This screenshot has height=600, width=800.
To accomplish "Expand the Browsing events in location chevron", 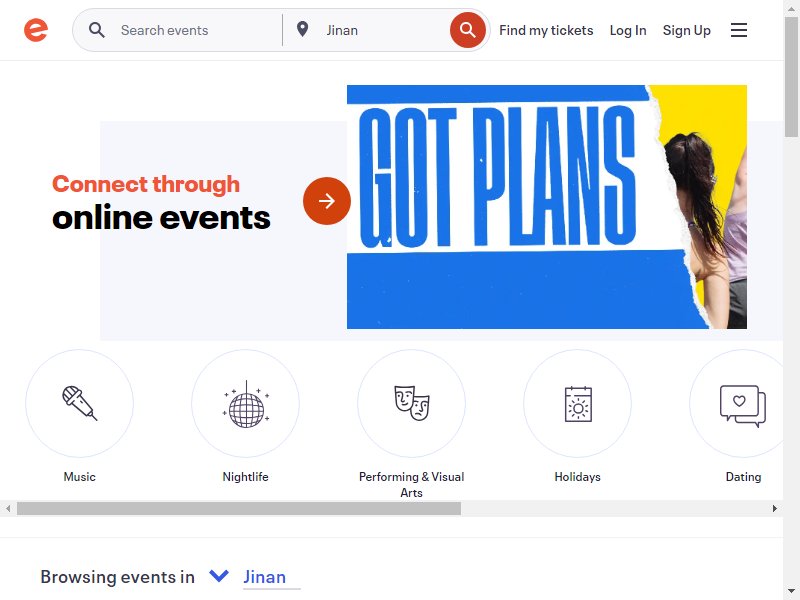I will click(219, 576).
